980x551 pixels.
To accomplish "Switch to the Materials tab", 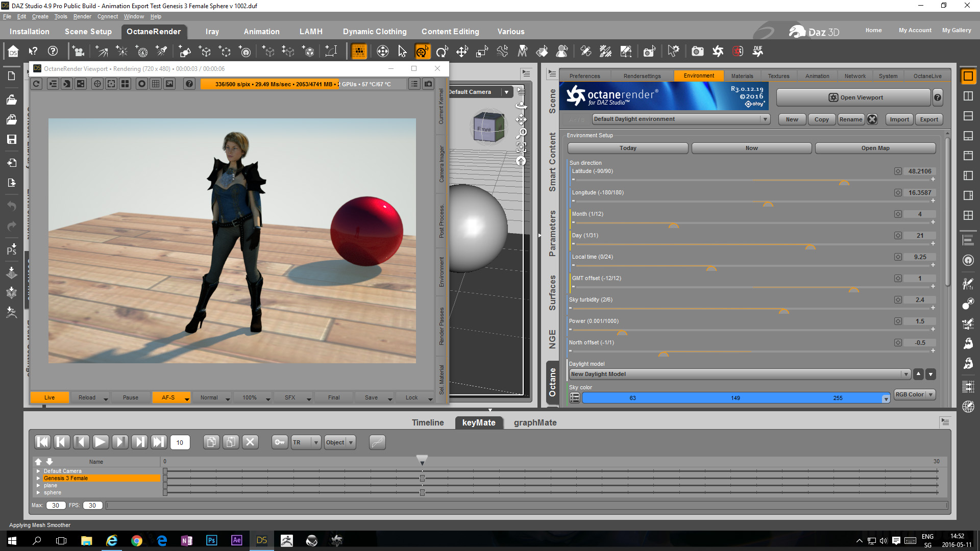I will pyautogui.click(x=742, y=76).
